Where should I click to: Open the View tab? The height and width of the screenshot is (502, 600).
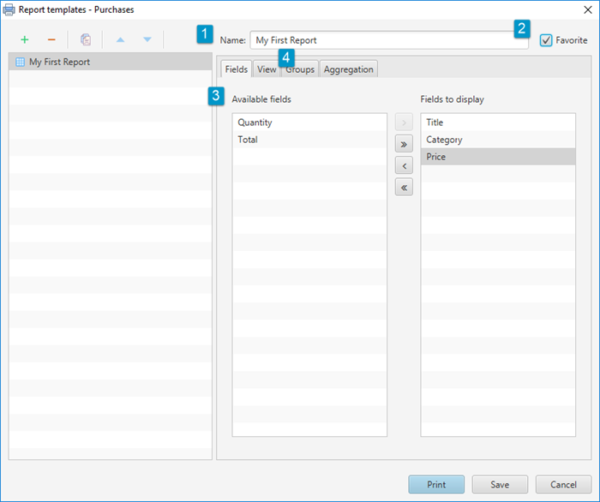pyautogui.click(x=267, y=69)
